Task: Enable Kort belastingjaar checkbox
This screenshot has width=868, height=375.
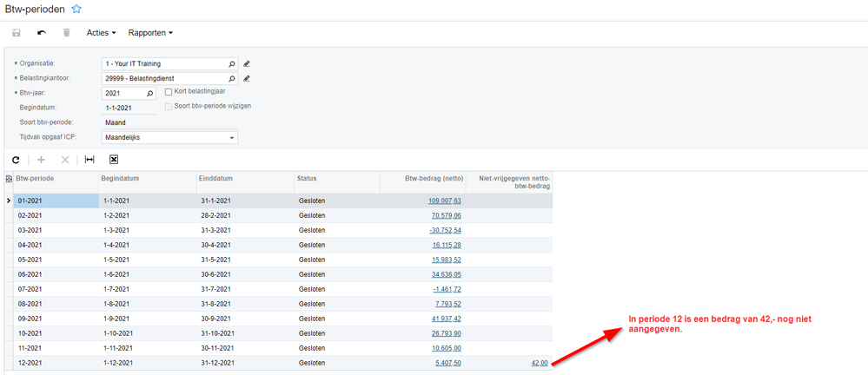Action: pos(169,92)
